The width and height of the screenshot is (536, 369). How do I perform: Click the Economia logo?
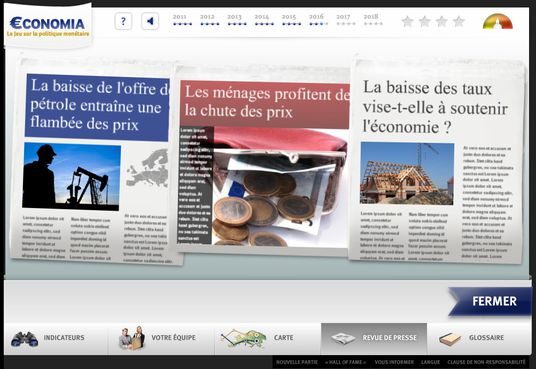click(x=48, y=26)
